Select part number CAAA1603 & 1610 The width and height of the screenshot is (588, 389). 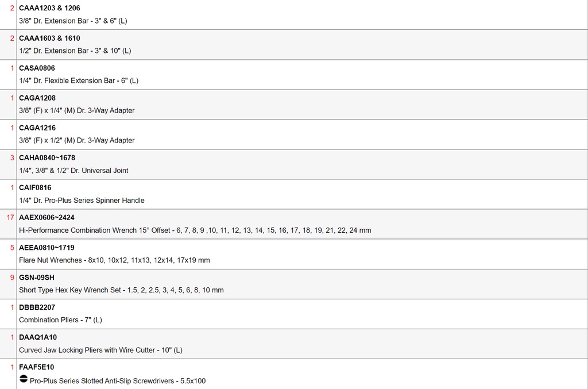(x=49, y=38)
